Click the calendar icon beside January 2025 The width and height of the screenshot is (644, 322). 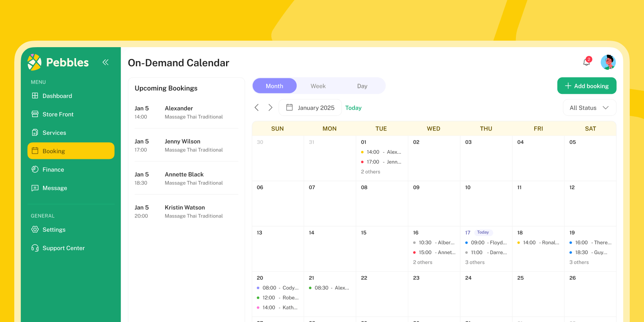[289, 107]
